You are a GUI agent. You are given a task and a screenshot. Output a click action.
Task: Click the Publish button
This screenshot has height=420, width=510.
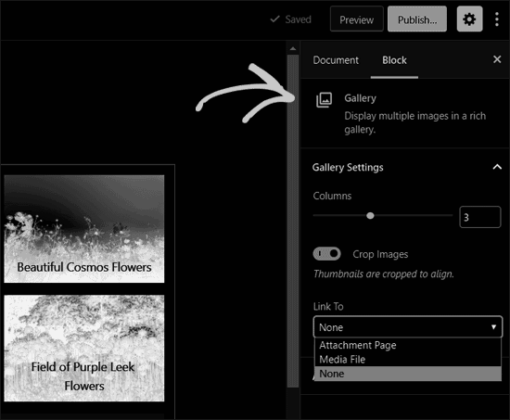pyautogui.click(x=417, y=19)
